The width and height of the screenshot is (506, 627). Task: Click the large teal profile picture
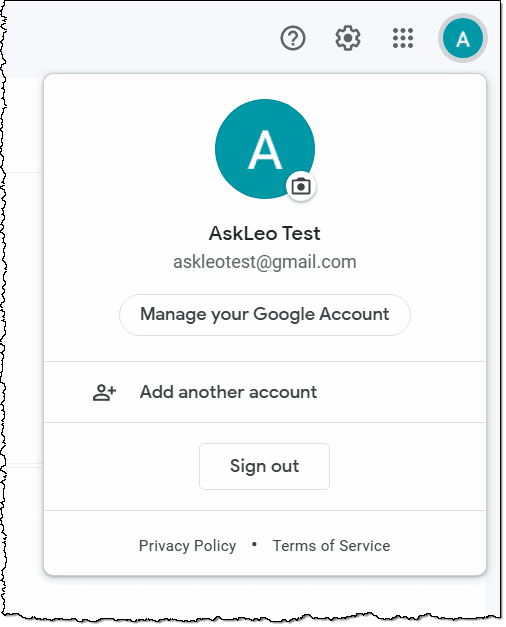click(265, 149)
